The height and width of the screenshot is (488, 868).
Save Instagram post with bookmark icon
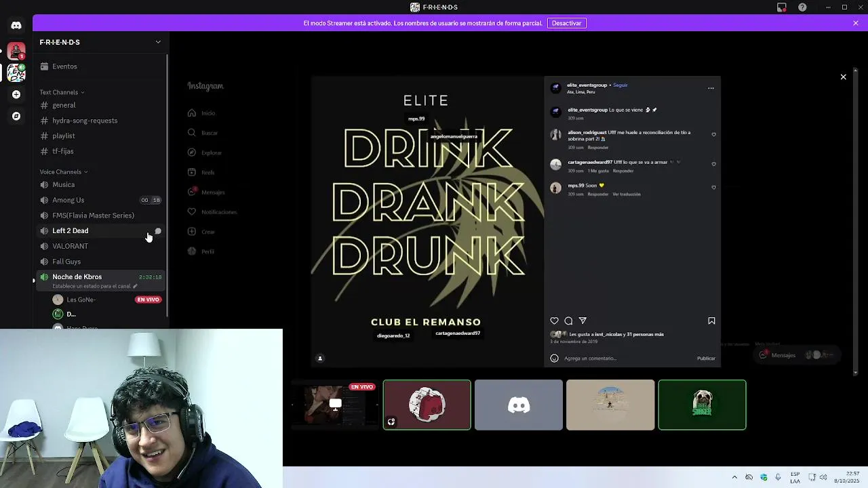pyautogui.click(x=711, y=321)
